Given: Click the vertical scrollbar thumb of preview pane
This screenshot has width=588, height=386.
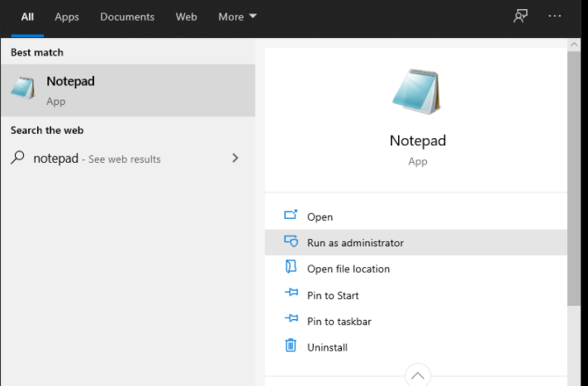Looking at the screenshot, I should pyautogui.click(x=574, y=179).
